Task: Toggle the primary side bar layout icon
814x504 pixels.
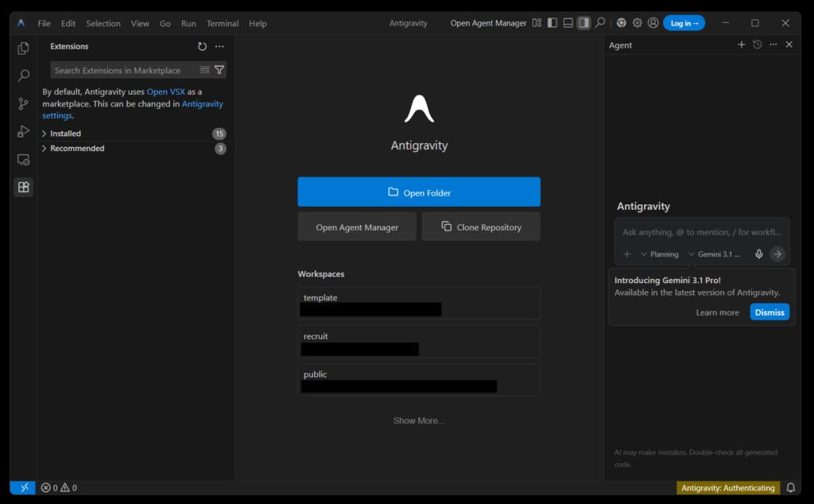Action: (x=552, y=23)
